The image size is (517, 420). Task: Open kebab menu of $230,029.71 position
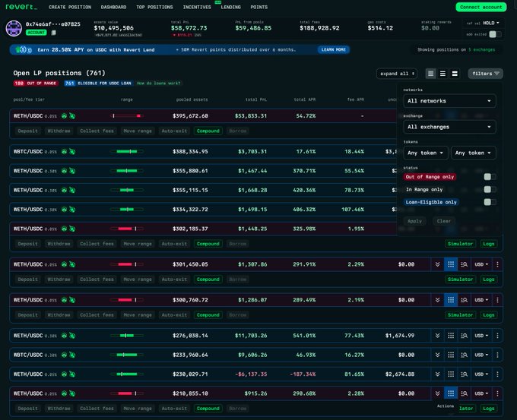[x=497, y=374]
